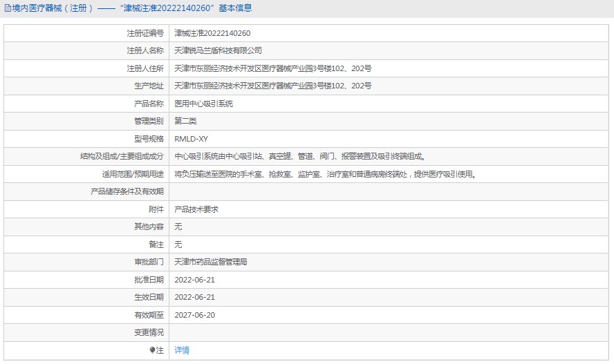
Task: Select the 无 value in 其他内容 row
Action: [x=178, y=227]
